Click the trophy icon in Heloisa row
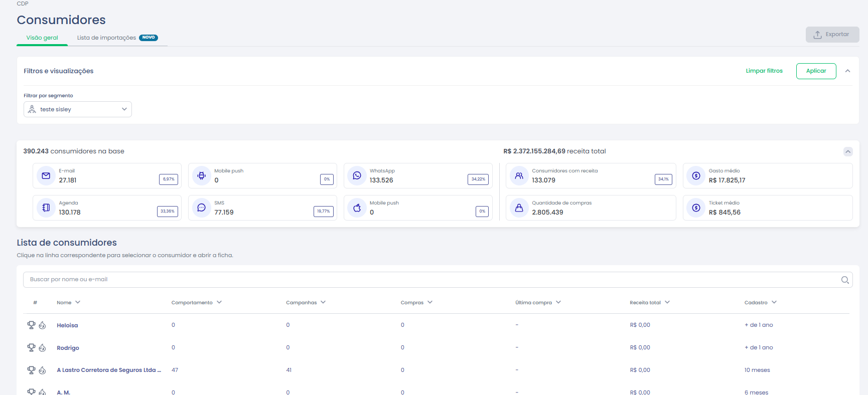Image resolution: width=868 pixels, height=395 pixels. [32, 325]
